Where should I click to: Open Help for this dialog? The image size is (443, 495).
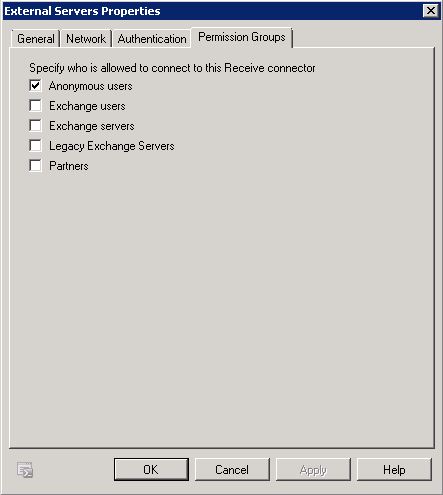(394, 469)
